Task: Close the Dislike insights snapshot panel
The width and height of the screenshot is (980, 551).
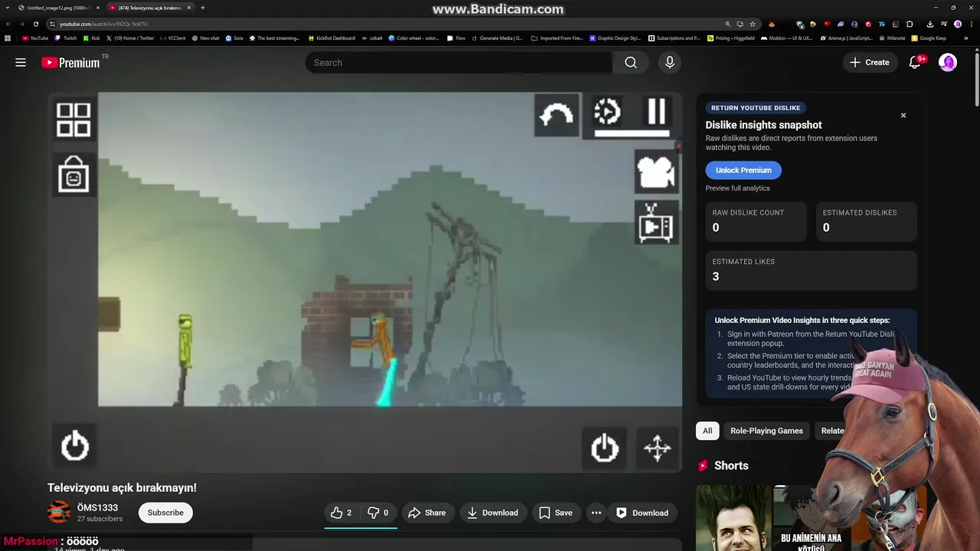Action: coord(903,116)
